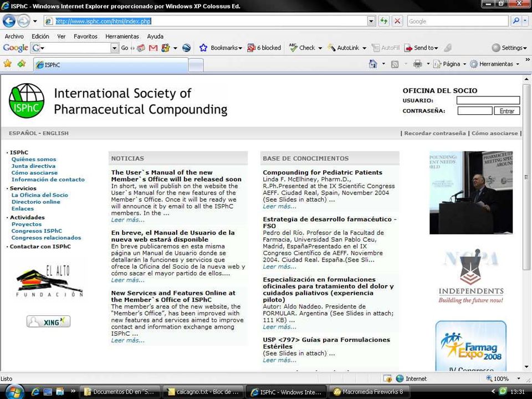The width and height of the screenshot is (532, 399).
Task: Switch to calcagno.txt Bloc de notas taskbar window
Action: click(x=203, y=392)
